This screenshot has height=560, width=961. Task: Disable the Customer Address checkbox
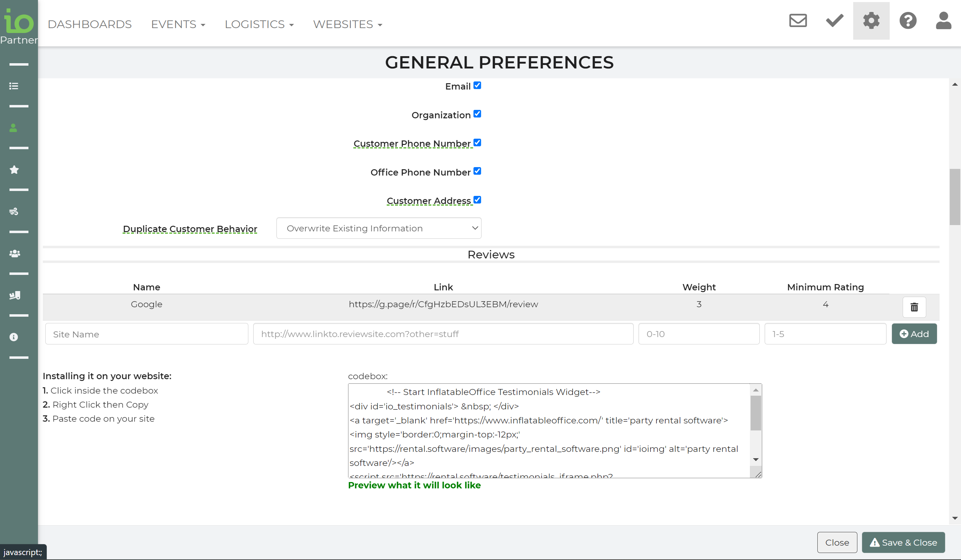pyautogui.click(x=477, y=200)
